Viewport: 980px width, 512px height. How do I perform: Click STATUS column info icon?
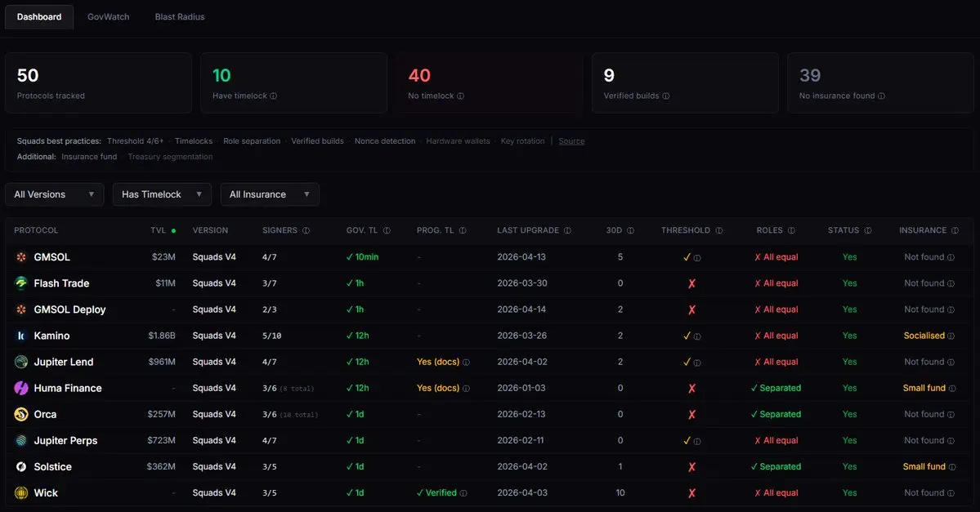868,230
